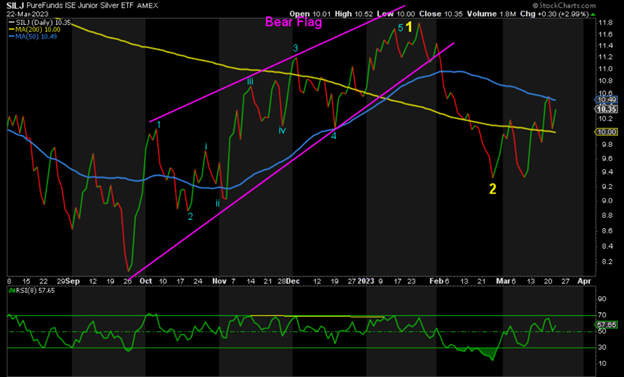Click the Chg +0.30 (+2.99%) value
This screenshot has height=377, width=624.
coord(554,14)
